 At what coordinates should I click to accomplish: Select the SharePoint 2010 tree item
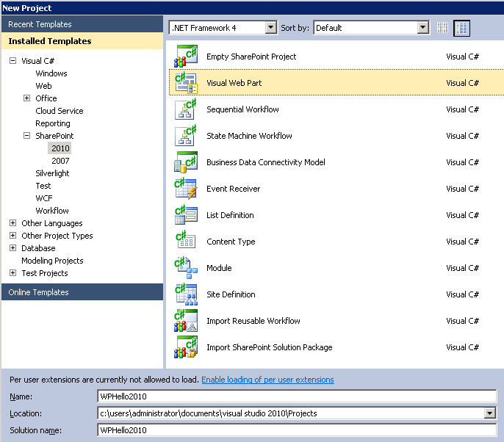[60, 148]
